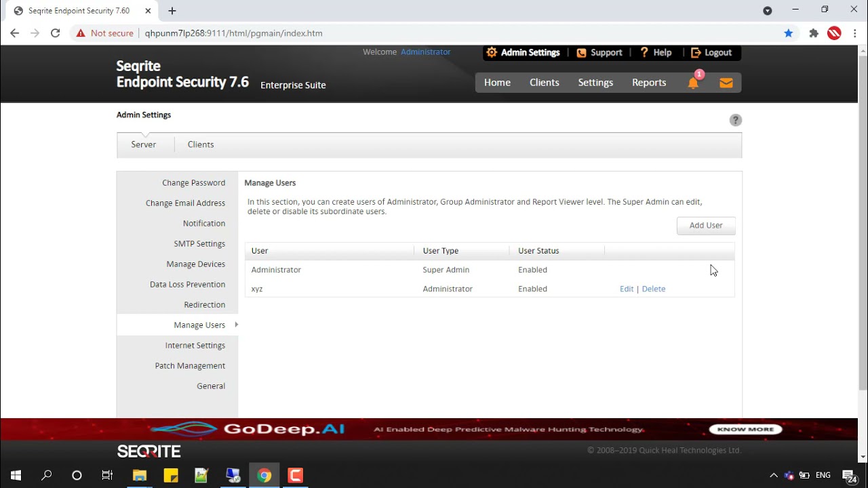This screenshot has height=488, width=868.
Task: Log out using the Logout link
Action: tap(711, 52)
